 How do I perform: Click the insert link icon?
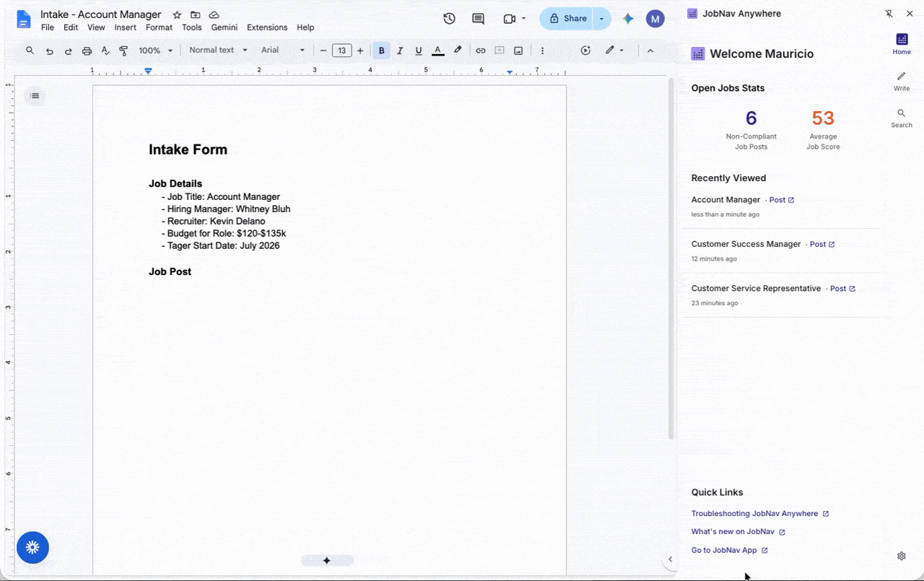pyautogui.click(x=480, y=51)
